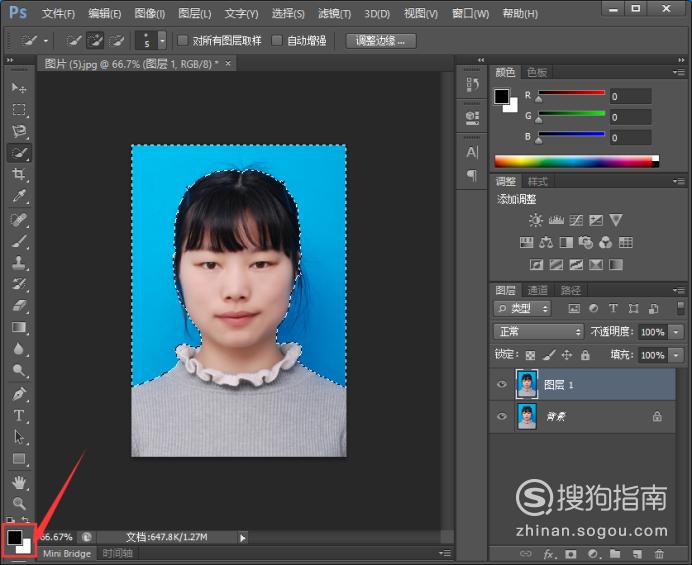The image size is (692, 565).
Task: Select the History Brush tool
Action: click(x=19, y=284)
